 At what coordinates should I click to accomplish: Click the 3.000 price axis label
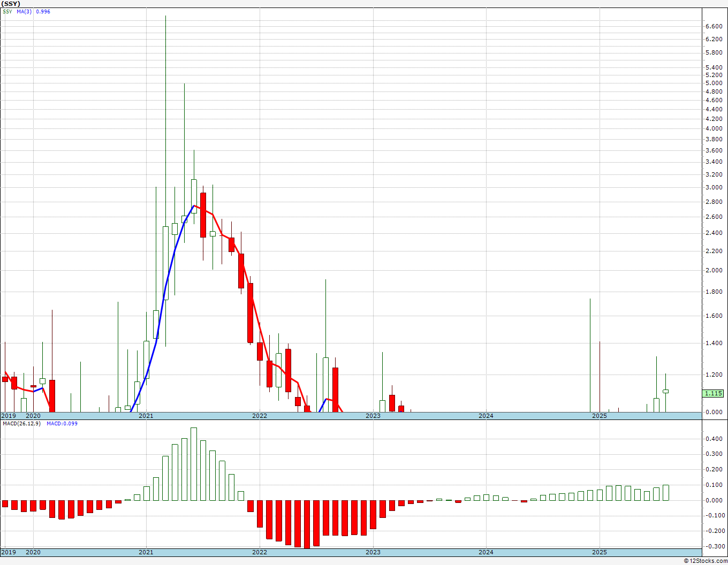point(714,187)
